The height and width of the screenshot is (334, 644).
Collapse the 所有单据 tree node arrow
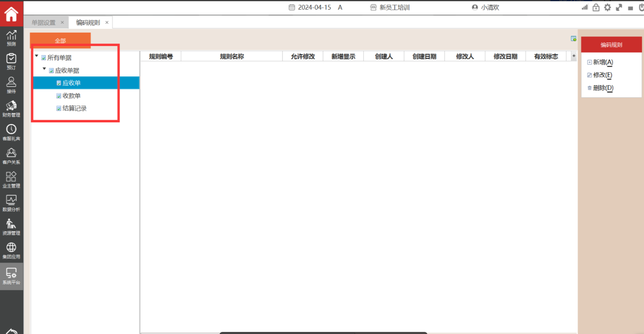(x=37, y=56)
